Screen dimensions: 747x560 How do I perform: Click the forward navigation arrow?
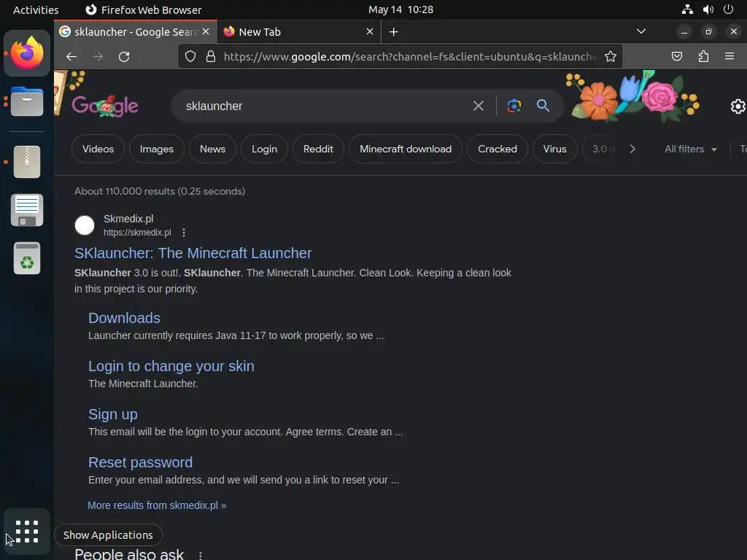point(98,57)
